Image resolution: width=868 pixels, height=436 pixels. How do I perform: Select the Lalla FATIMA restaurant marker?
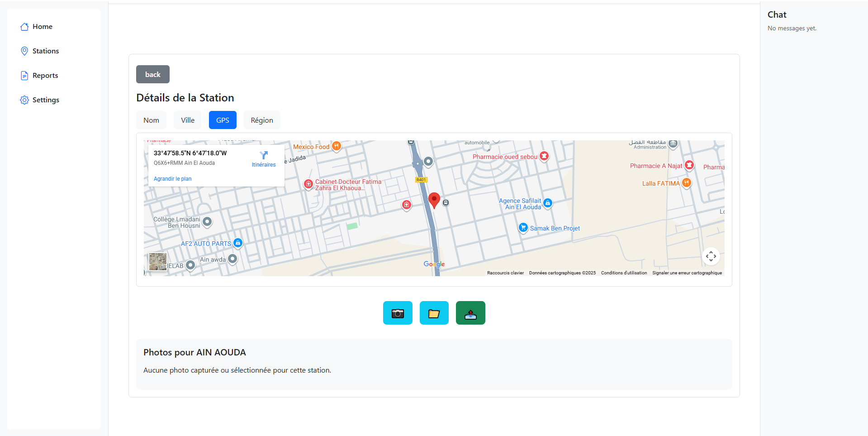coord(686,183)
